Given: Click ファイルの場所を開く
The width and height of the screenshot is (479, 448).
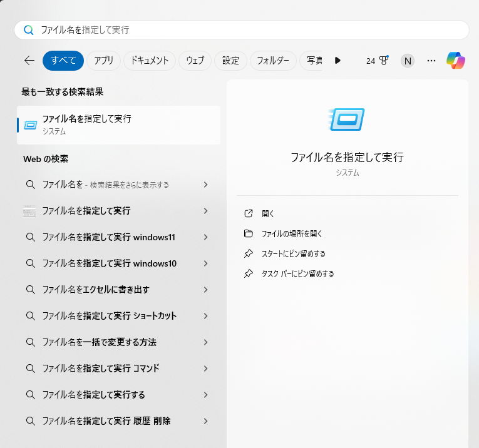Looking at the screenshot, I should pos(291,233).
